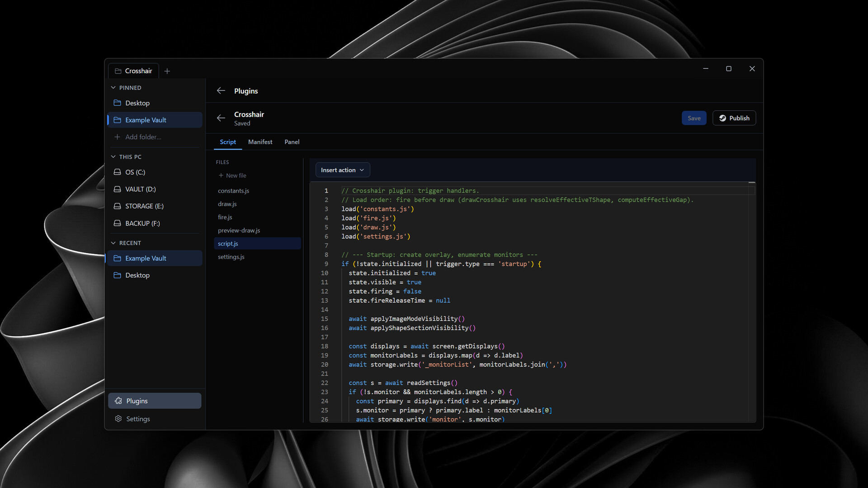Viewport: 868px width, 488px height.
Task: Switch to the Panel tab
Action: pos(292,142)
